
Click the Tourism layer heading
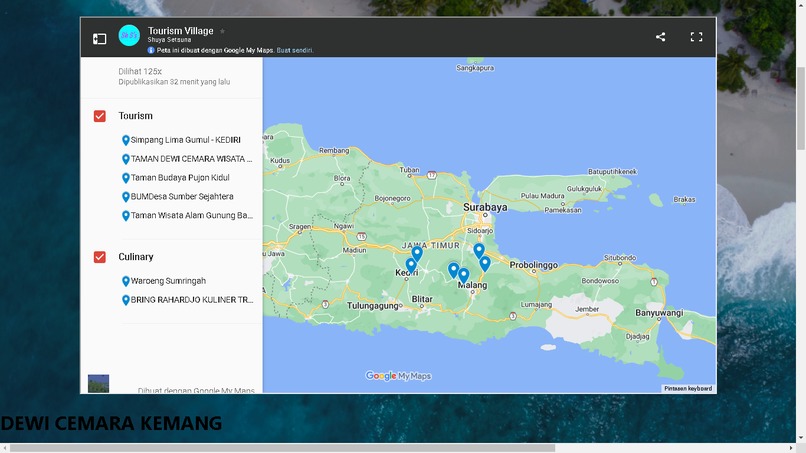pyautogui.click(x=136, y=116)
